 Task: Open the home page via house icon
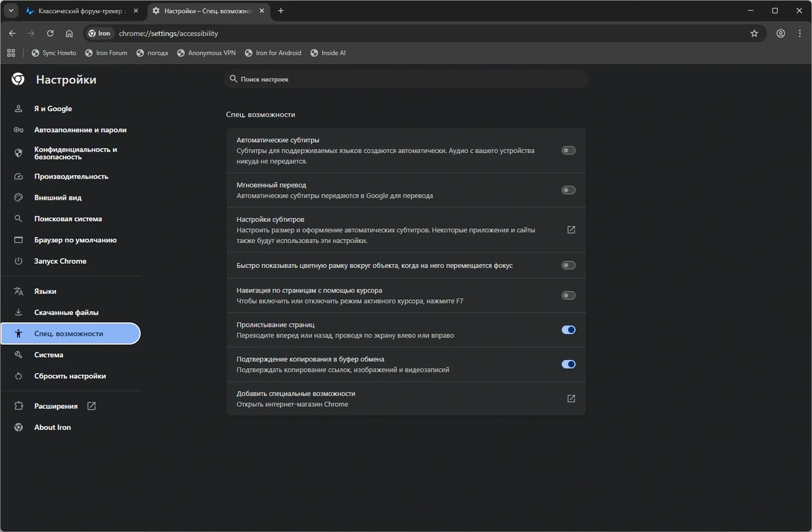pyautogui.click(x=69, y=33)
